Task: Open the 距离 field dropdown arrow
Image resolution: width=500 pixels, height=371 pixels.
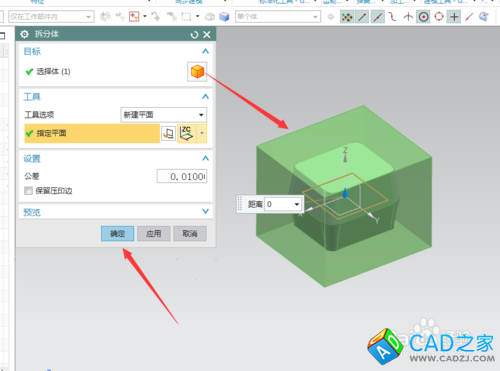Action: (297, 204)
